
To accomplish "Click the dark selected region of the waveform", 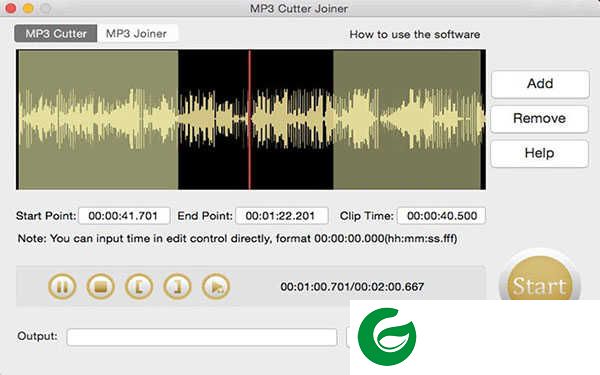I will pos(255,119).
